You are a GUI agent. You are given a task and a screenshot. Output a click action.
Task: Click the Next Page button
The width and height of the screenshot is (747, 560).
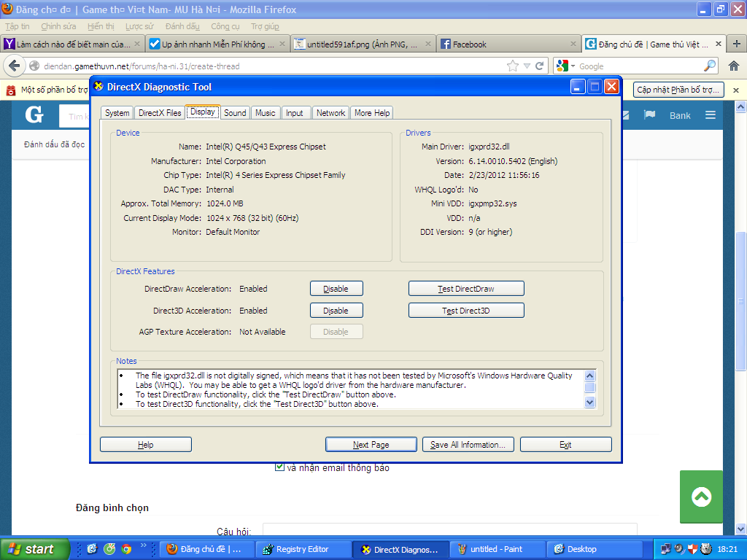pyautogui.click(x=371, y=444)
